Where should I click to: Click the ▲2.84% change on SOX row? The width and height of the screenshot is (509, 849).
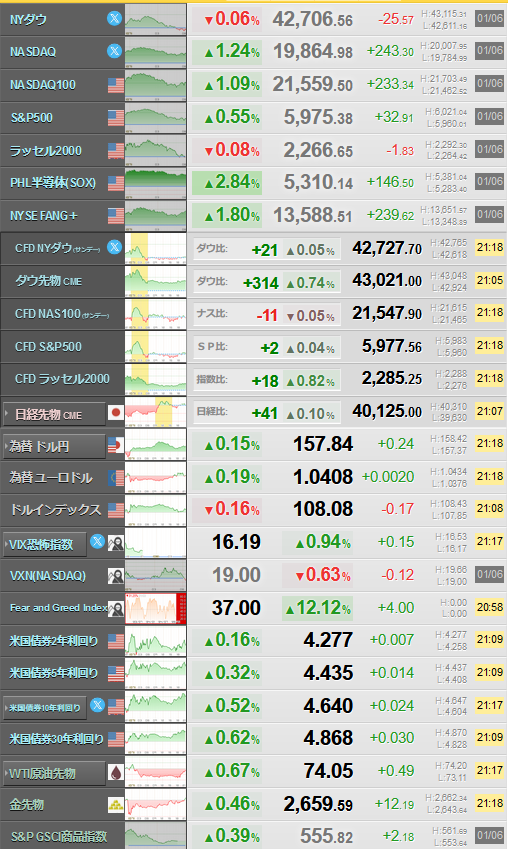coord(227,182)
